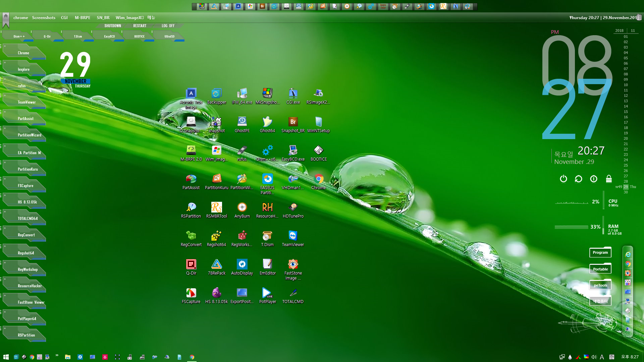This screenshot has width=644, height=362.
Task: Open SN_BR menu in top bar
Action: point(103,17)
